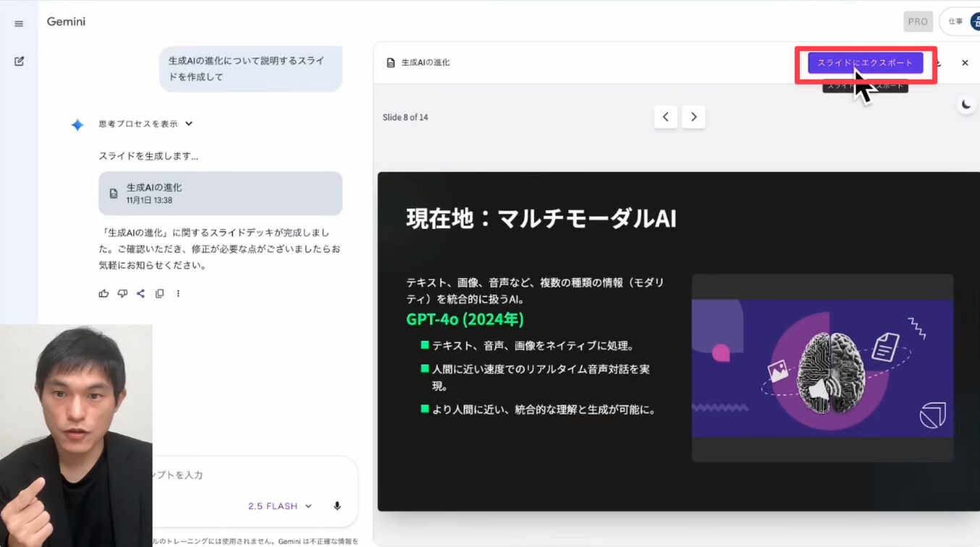Toggle dark mode with the moon icon
The width and height of the screenshot is (980, 547).
click(966, 104)
